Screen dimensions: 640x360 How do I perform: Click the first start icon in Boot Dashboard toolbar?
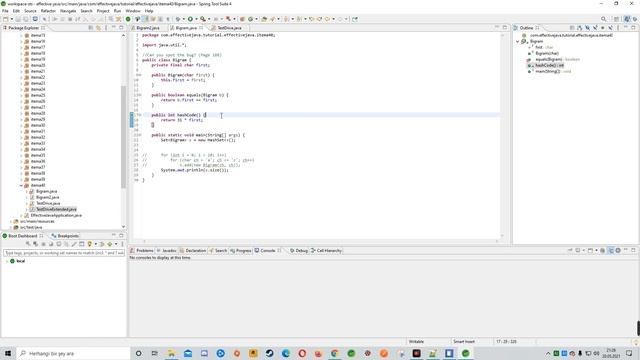(28, 244)
